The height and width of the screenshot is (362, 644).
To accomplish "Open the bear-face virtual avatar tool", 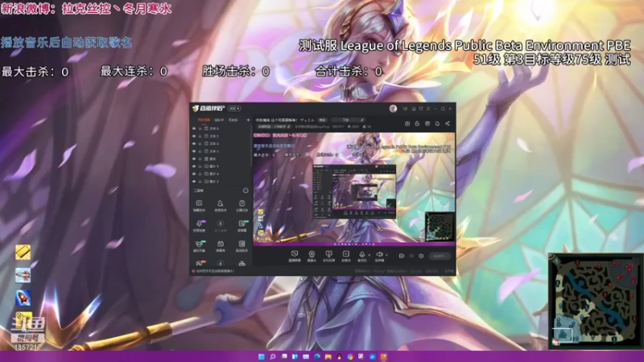I will click(199, 245).
